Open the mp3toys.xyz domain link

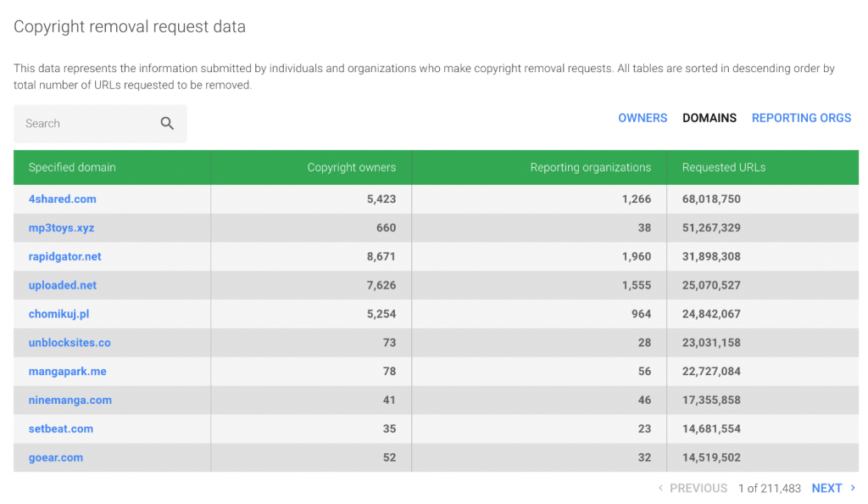point(63,227)
